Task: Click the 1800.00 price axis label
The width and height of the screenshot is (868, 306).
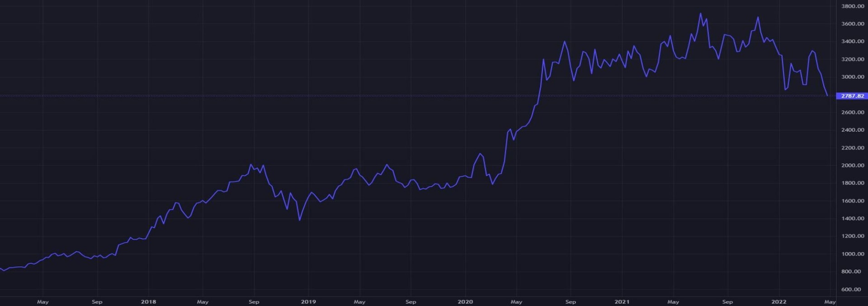Action: click(853, 183)
